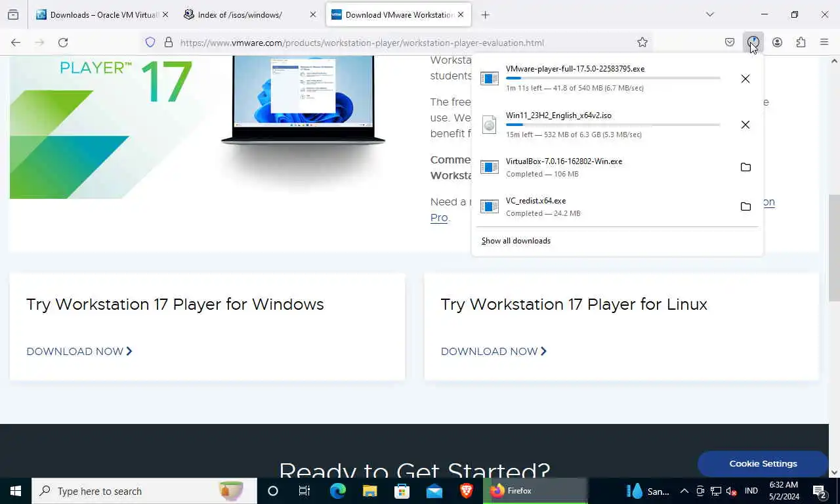Screen dimensions: 840x504
Task: Close the Download VMware Workstation tab
Action: [x=461, y=14]
